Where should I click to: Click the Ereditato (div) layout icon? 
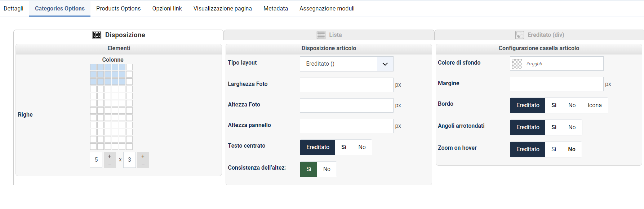pos(520,35)
